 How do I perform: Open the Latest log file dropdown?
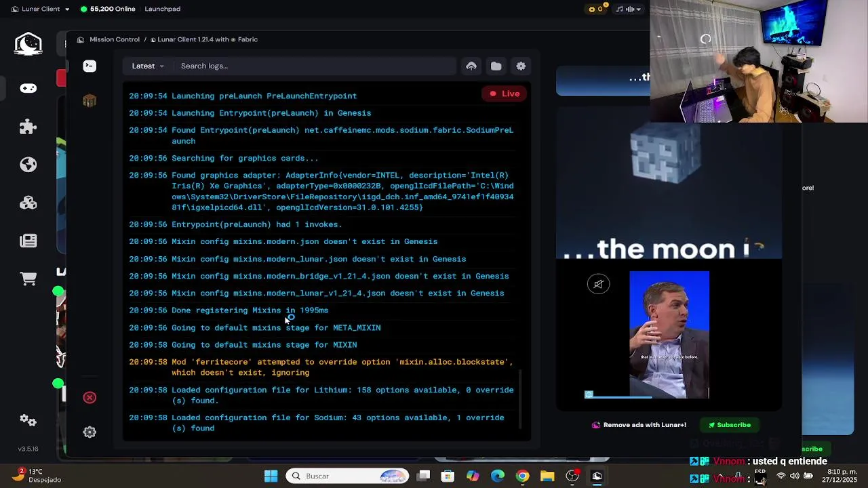click(148, 66)
